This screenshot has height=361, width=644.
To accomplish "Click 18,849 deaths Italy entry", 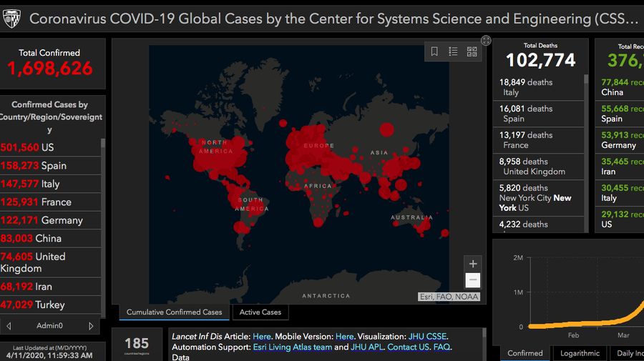I will coord(538,87).
